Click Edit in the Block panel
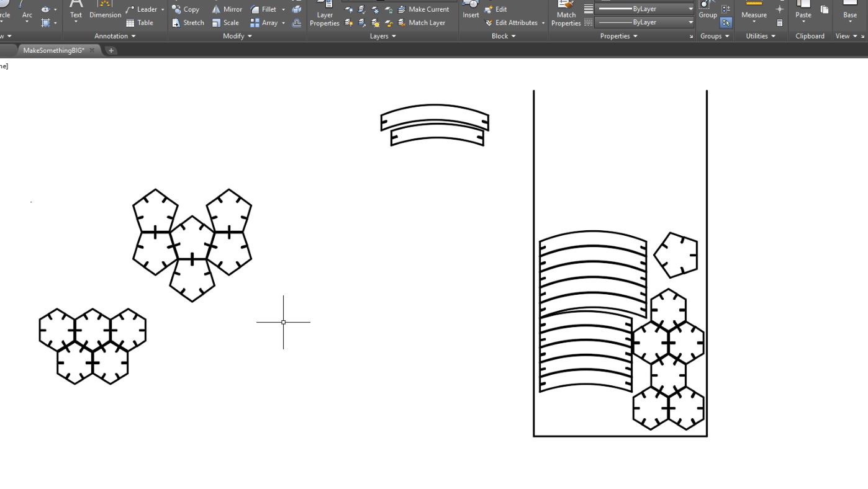The image size is (868, 489). coord(495,9)
